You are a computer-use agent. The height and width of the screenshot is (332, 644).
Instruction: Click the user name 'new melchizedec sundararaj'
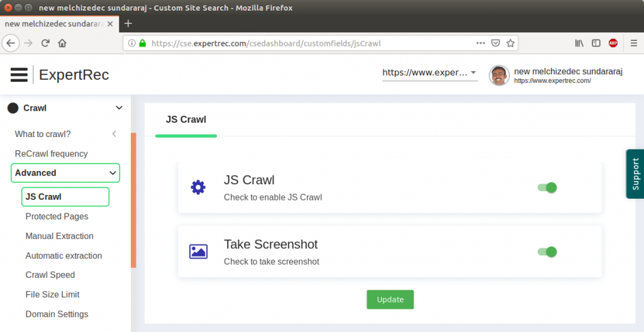coord(569,72)
